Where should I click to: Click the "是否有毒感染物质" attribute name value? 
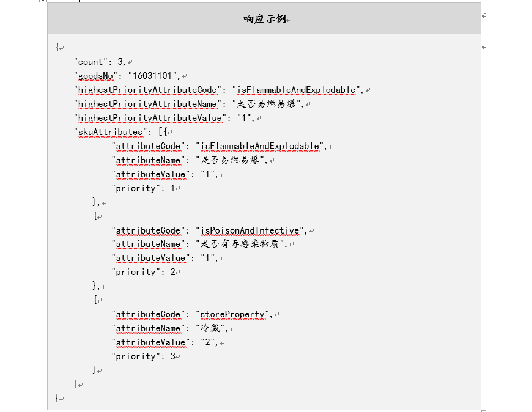[x=243, y=244]
